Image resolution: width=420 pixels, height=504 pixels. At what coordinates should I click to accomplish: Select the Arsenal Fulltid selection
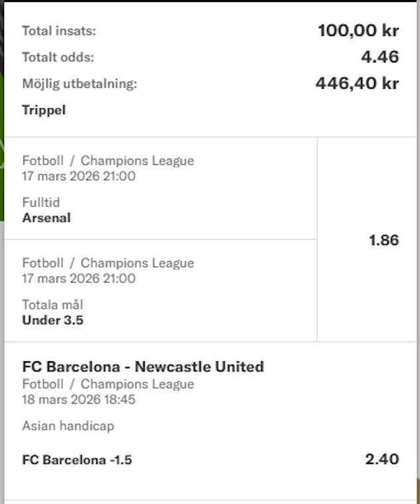(x=46, y=218)
